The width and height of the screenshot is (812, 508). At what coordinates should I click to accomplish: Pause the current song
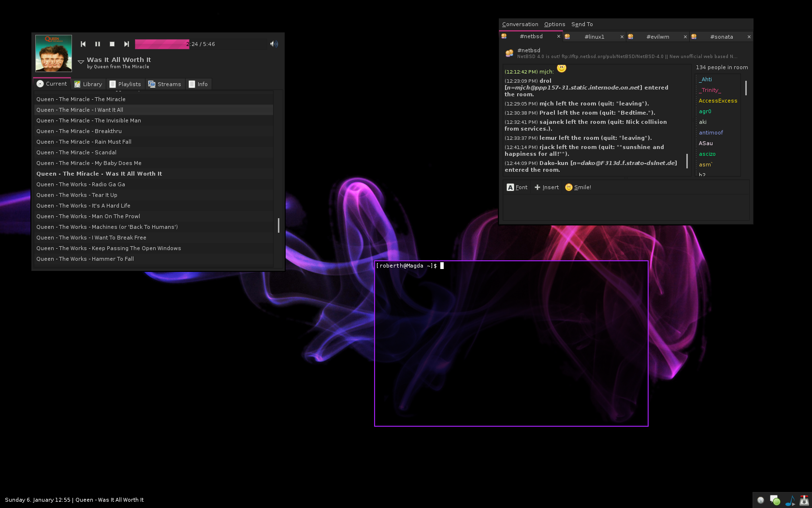click(98, 44)
